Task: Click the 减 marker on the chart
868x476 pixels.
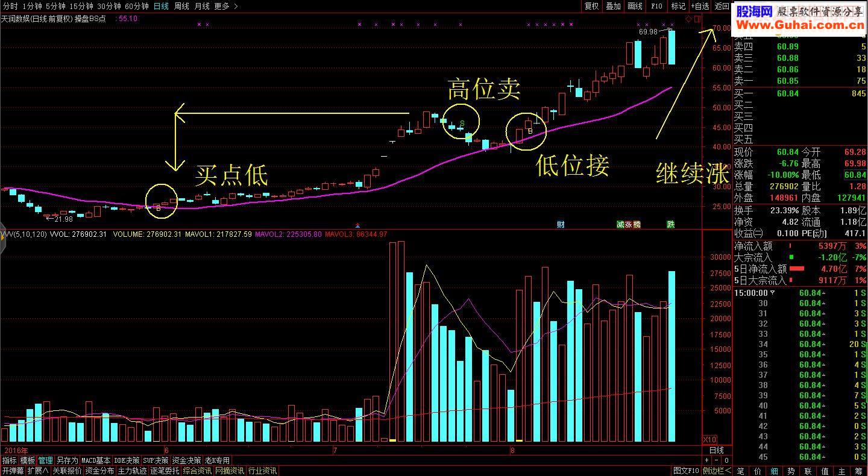Action: coord(620,224)
